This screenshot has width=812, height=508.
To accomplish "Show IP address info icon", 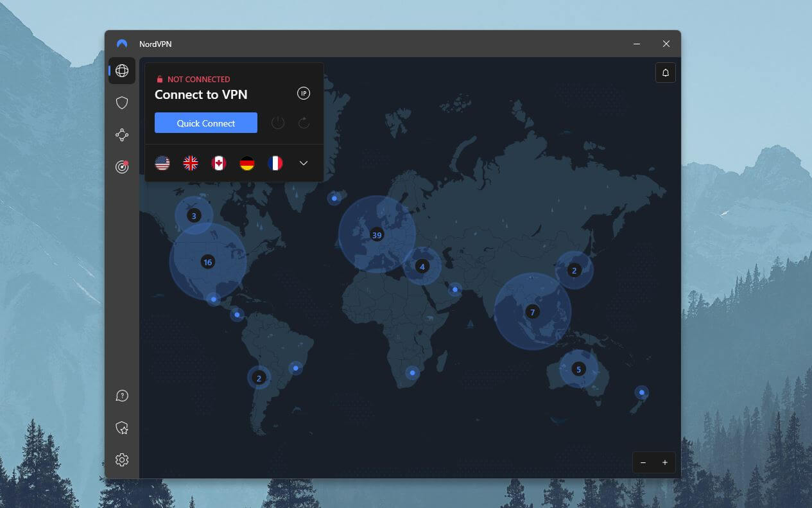I will pyautogui.click(x=304, y=94).
